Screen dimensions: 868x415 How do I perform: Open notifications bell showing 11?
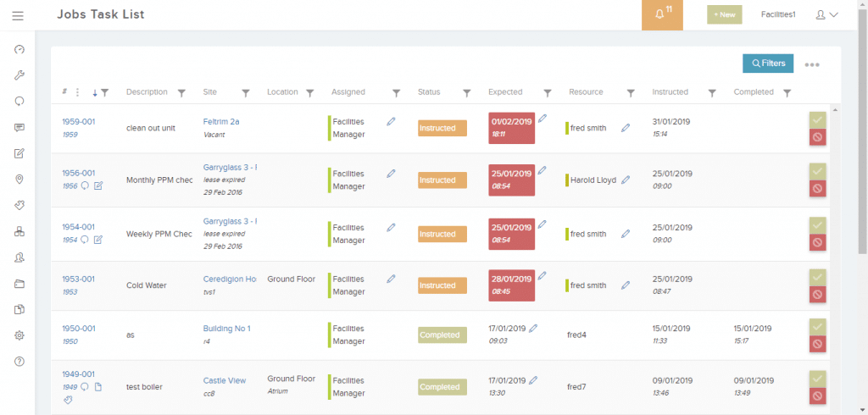(x=662, y=15)
